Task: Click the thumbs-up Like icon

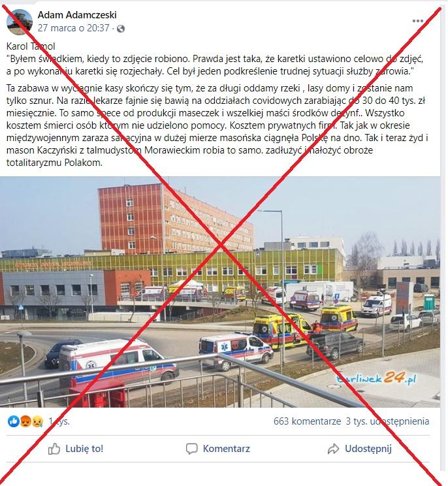Action: point(54,449)
